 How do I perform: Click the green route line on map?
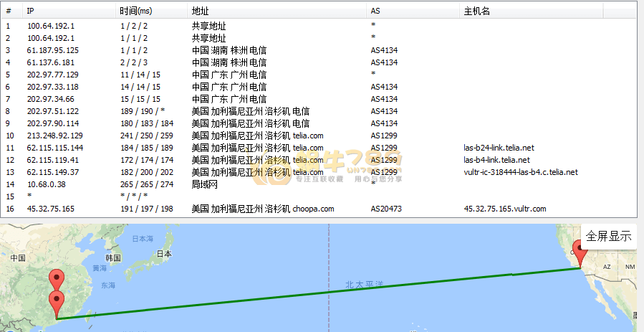point(322,293)
